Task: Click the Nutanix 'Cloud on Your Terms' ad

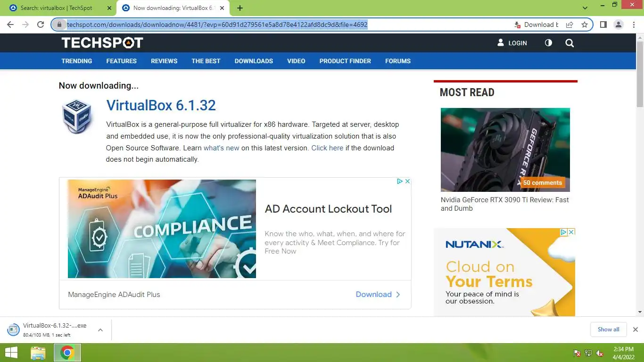Action: (x=504, y=272)
